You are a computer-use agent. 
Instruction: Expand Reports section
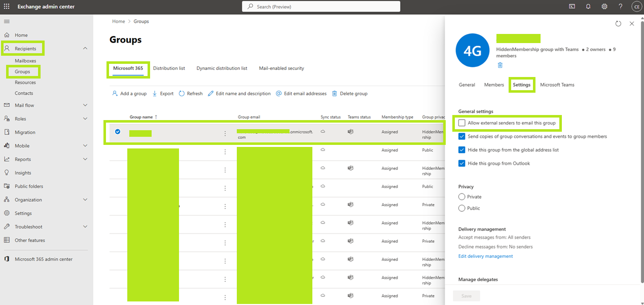pyautogui.click(x=85, y=159)
